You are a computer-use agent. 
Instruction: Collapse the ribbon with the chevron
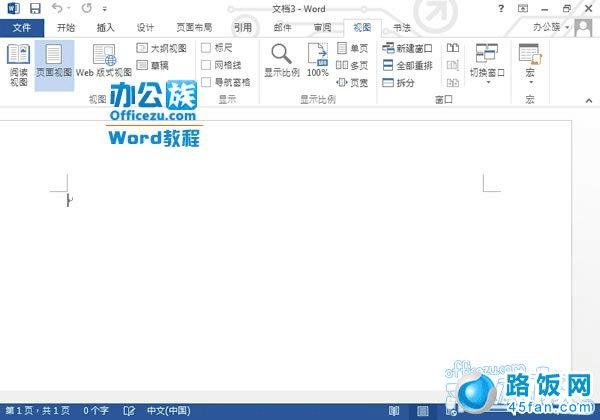[x=589, y=101]
